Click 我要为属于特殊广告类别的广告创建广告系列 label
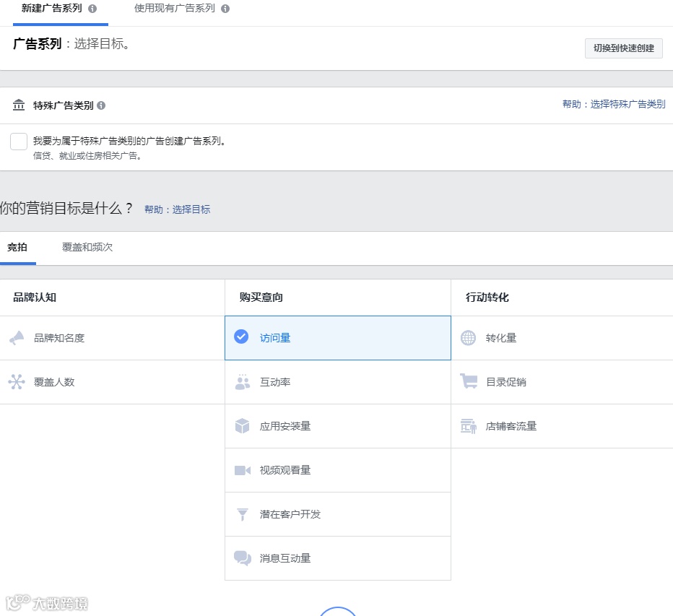The height and width of the screenshot is (616, 673). [129, 141]
